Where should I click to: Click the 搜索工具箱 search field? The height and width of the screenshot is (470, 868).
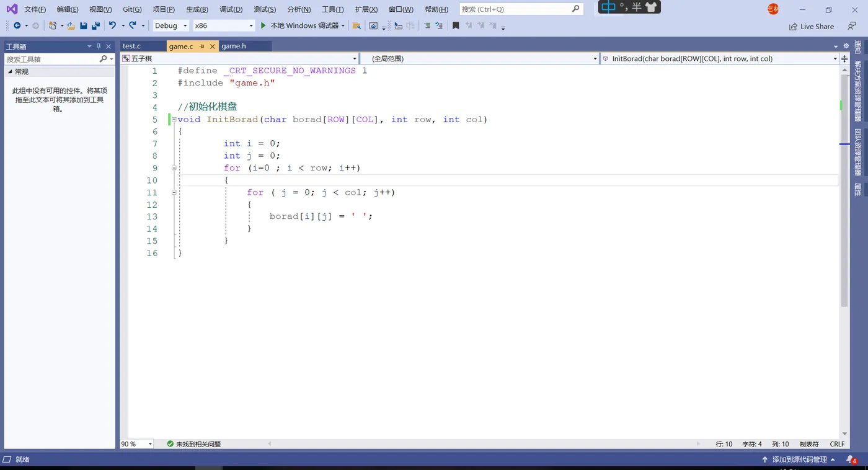(53, 59)
